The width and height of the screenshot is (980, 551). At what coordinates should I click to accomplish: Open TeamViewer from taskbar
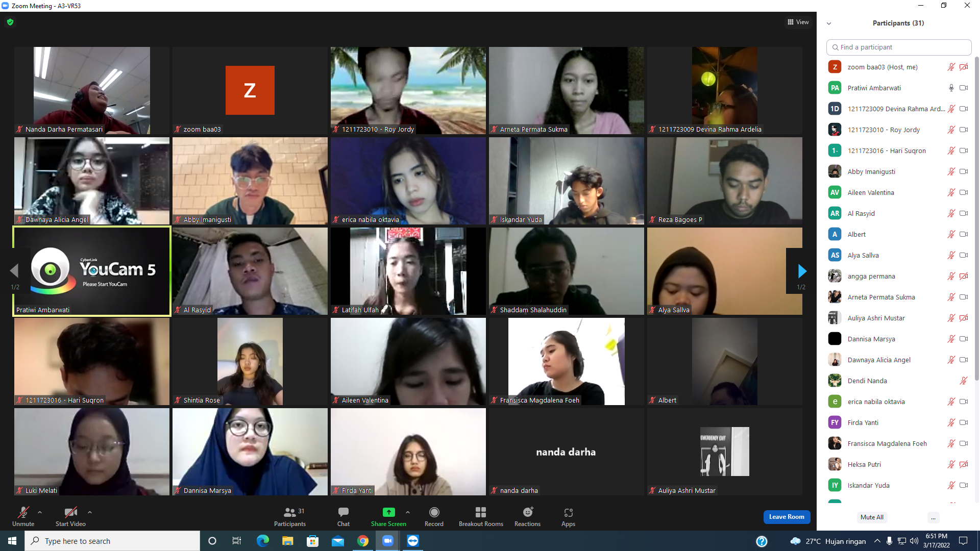click(x=413, y=541)
